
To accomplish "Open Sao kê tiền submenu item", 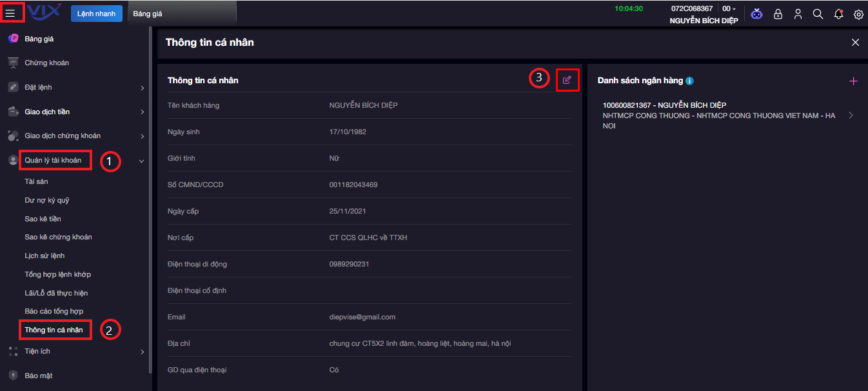I will click(43, 219).
